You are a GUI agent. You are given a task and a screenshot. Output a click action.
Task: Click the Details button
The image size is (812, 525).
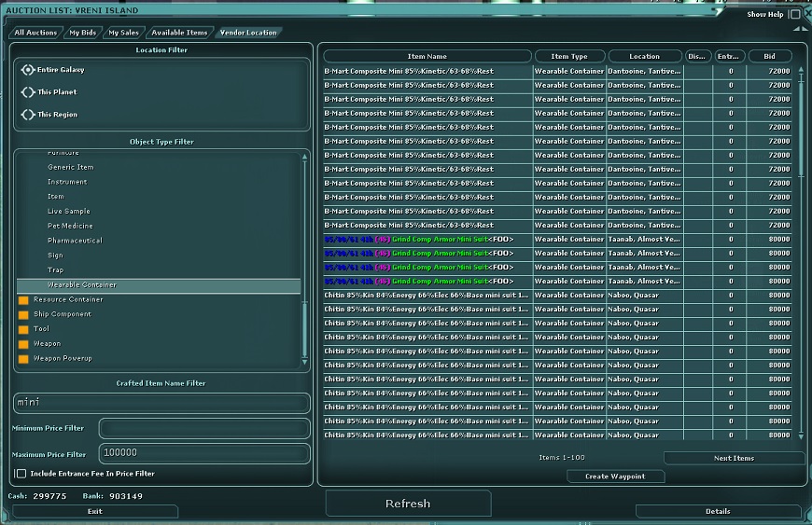718,512
